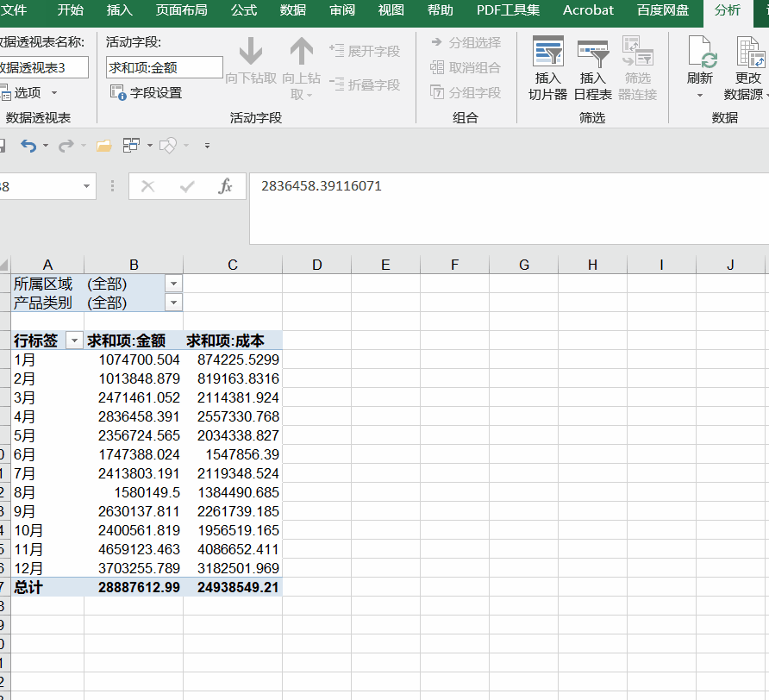Click Group Selection (分组选择)
Screen dimensions: 769x700
(466, 43)
